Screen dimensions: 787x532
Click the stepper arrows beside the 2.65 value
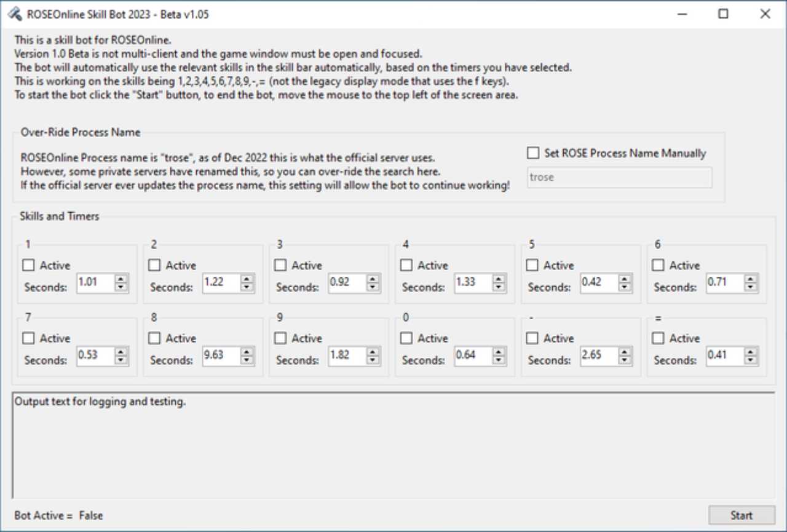click(625, 356)
